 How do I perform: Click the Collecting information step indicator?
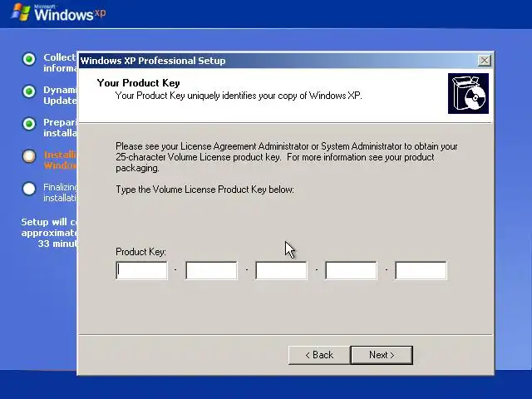[x=29, y=59]
